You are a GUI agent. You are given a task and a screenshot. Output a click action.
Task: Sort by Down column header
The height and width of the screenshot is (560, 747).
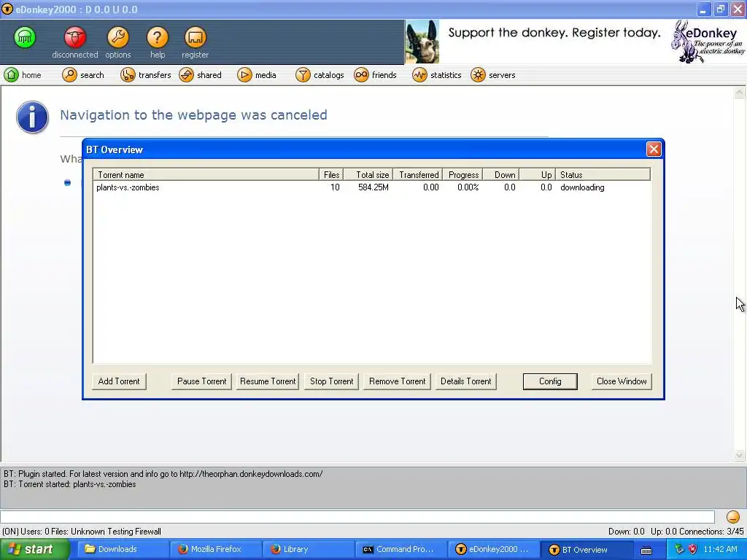coord(500,175)
